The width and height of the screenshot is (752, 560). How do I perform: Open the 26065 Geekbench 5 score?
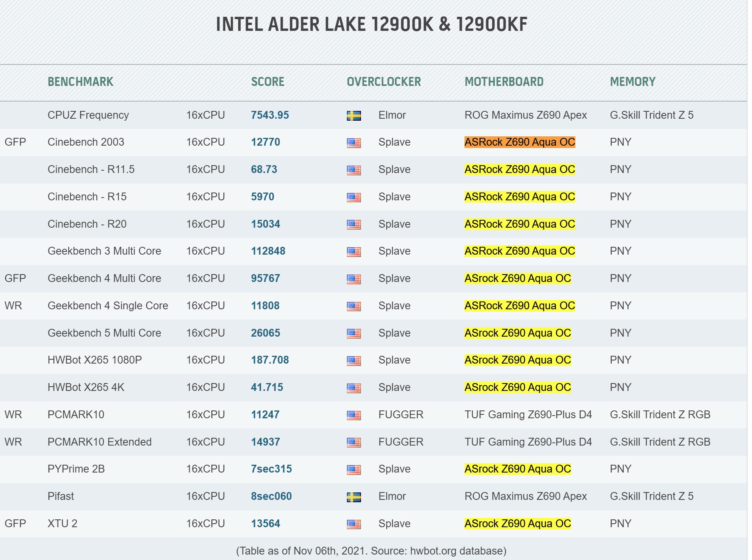266,333
